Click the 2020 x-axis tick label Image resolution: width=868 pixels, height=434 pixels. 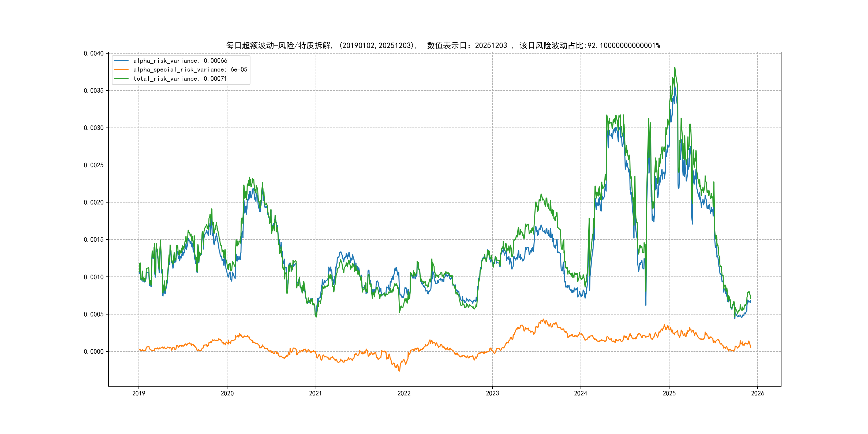pyautogui.click(x=227, y=393)
